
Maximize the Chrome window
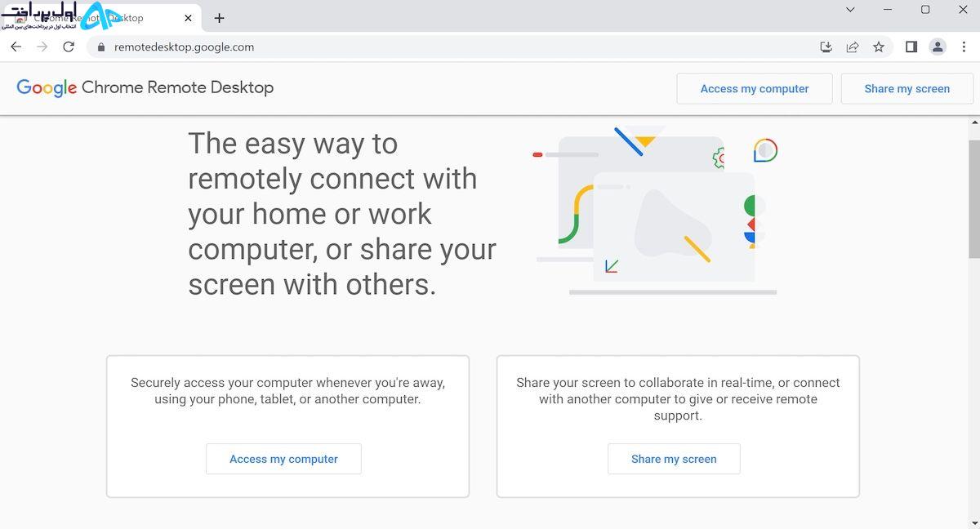pos(925,10)
